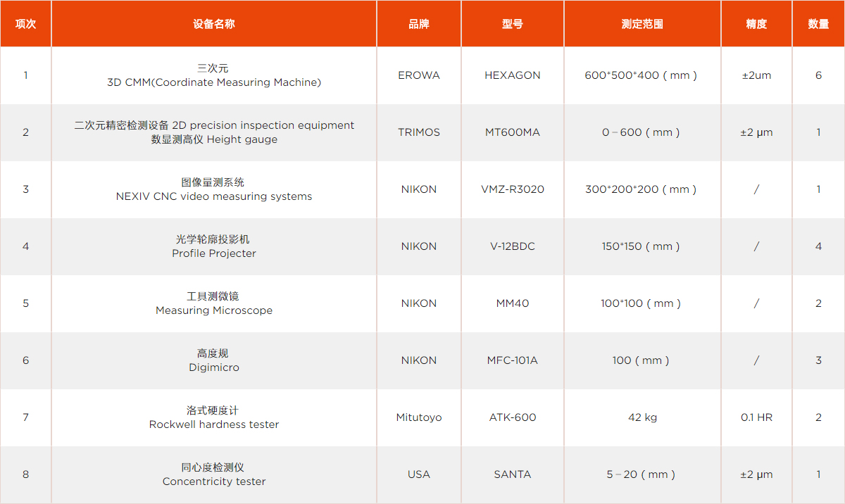Click the HEXAGON model cell
The height and width of the screenshot is (504, 845).
click(x=513, y=75)
